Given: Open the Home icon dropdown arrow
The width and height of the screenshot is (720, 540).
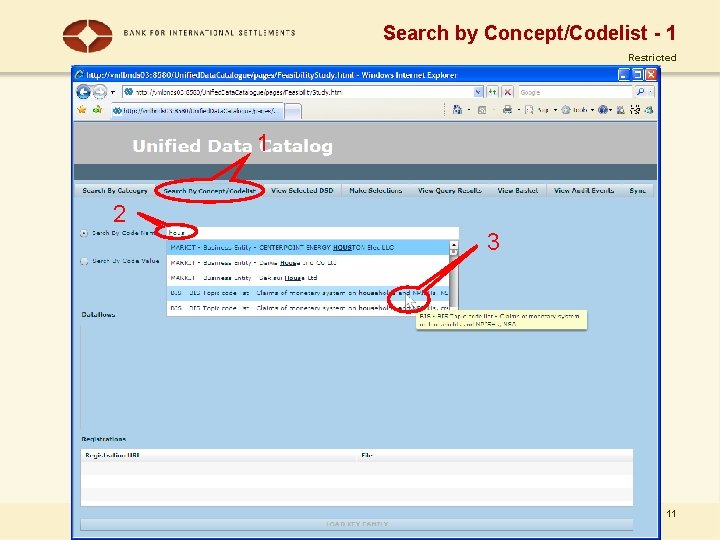Looking at the screenshot, I should 468,110.
